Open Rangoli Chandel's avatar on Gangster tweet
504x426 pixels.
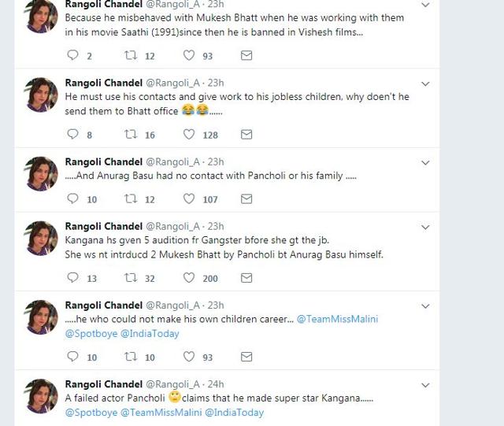point(41,239)
